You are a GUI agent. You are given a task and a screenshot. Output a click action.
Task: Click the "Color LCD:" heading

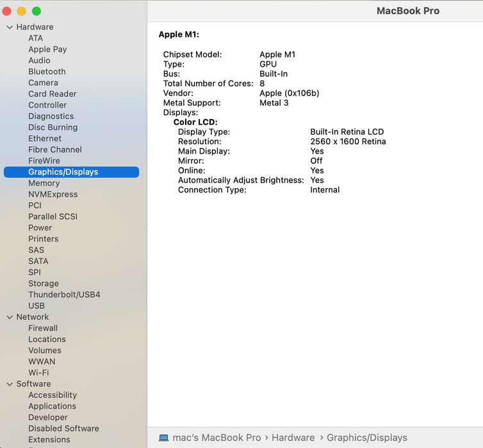point(195,122)
